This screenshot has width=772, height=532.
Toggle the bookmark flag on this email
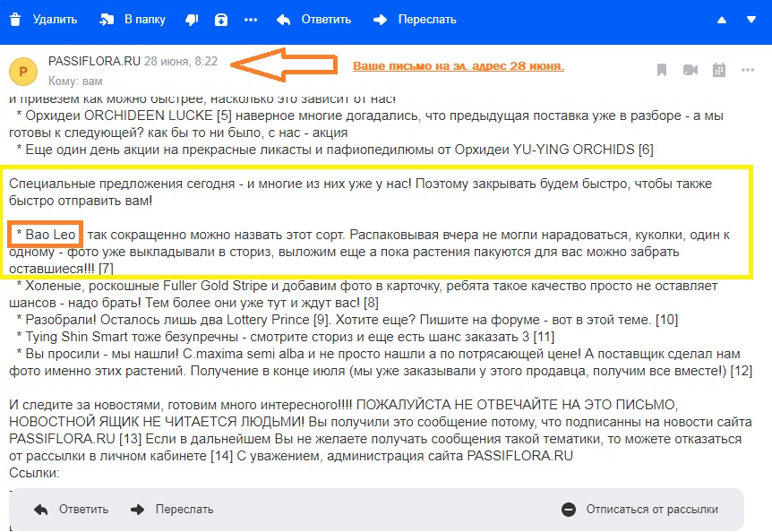click(662, 70)
